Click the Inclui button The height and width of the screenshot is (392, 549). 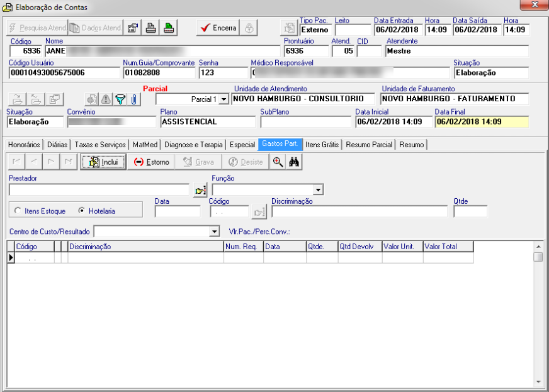(x=103, y=162)
